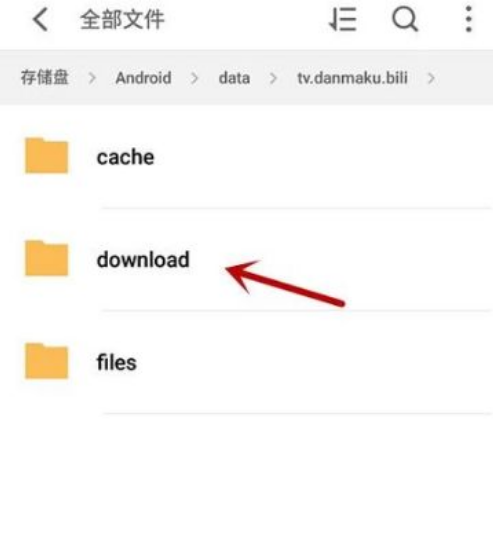Click the chevron after Android
Screen dimensions: 493x548
195,78
